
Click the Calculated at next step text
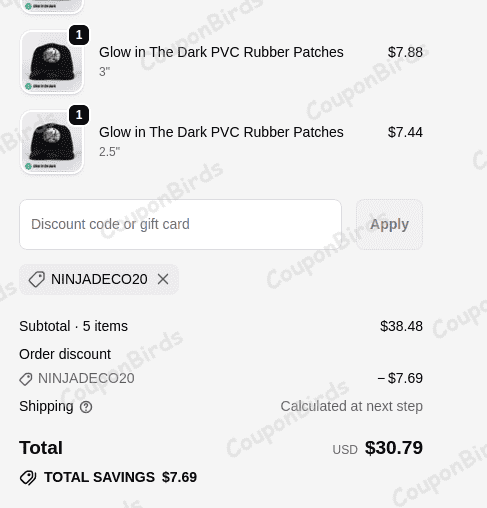tap(352, 406)
